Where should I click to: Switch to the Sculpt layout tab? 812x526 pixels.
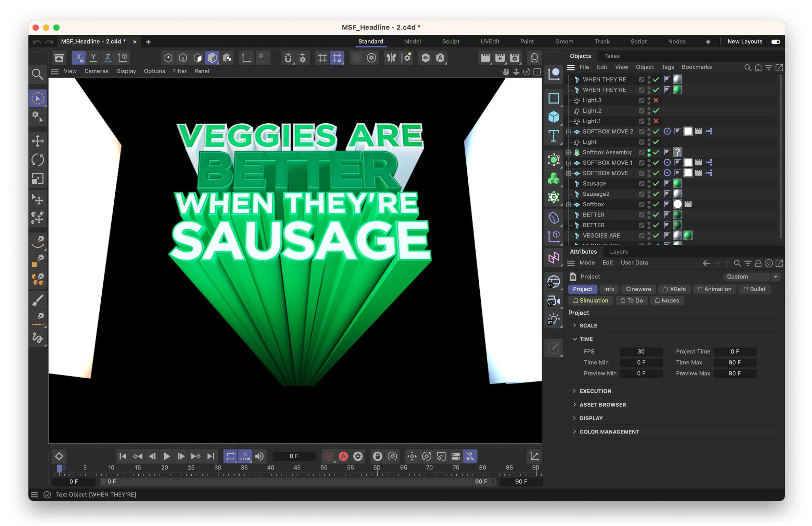pyautogui.click(x=450, y=42)
